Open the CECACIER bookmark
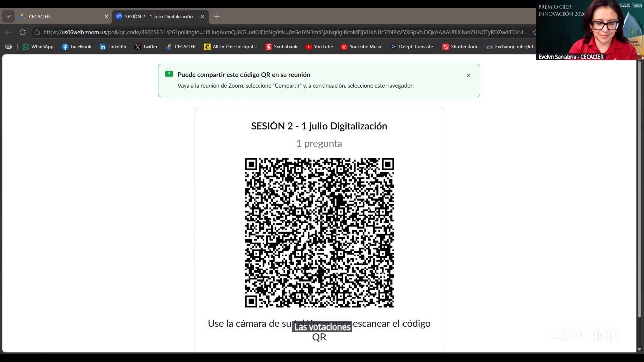 coord(181,47)
